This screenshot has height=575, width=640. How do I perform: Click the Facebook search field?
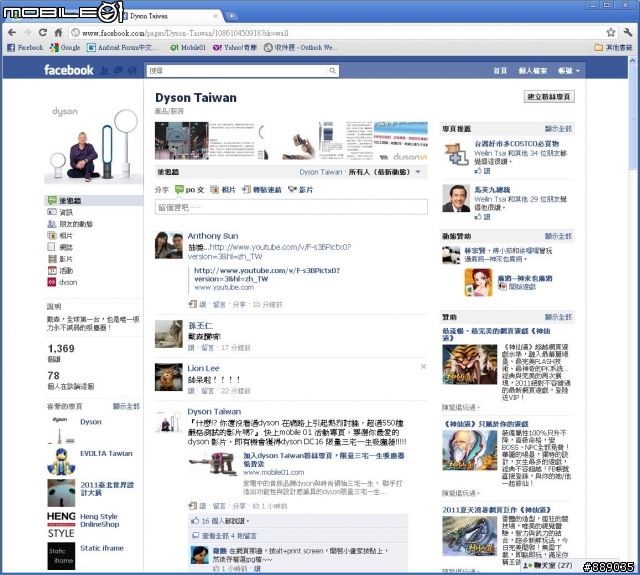click(x=237, y=71)
